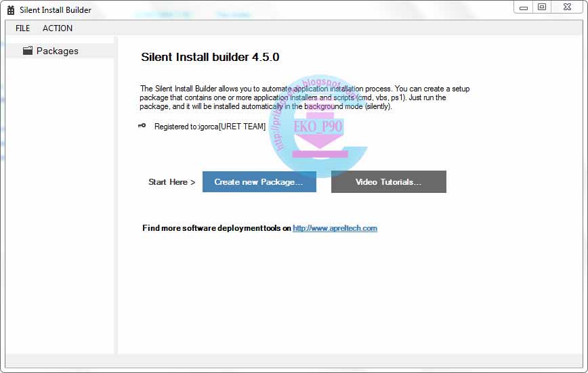The width and height of the screenshot is (588, 373).
Task: Open Video Tutorials
Action: pos(389,182)
